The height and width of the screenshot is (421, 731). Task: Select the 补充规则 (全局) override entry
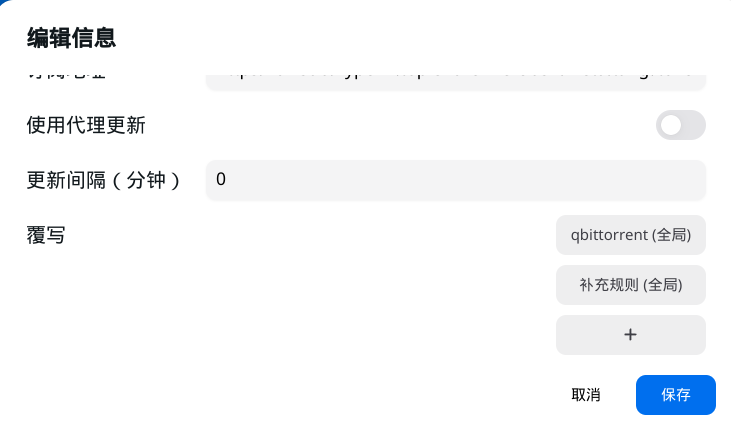click(630, 285)
